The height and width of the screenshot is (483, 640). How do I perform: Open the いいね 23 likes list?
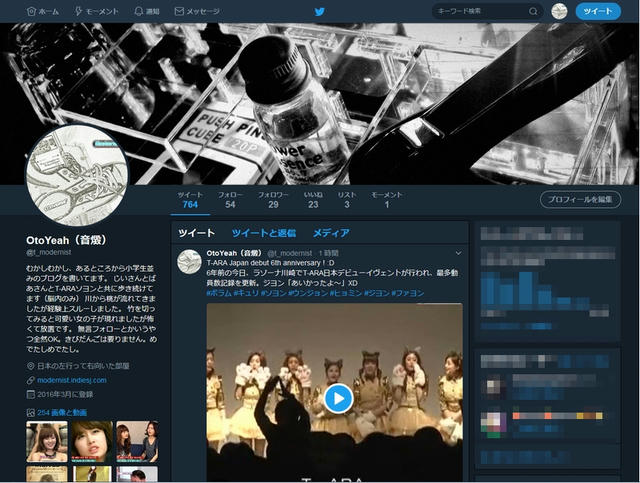click(x=313, y=200)
